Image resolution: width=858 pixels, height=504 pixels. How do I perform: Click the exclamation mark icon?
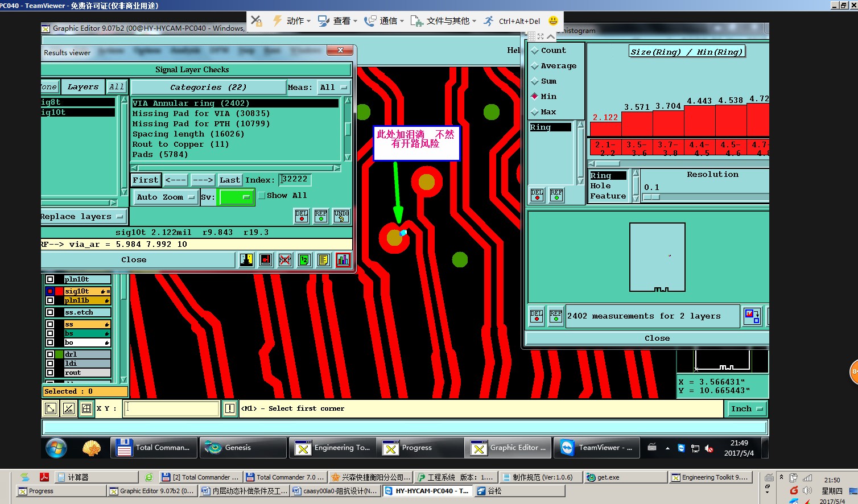click(230, 408)
